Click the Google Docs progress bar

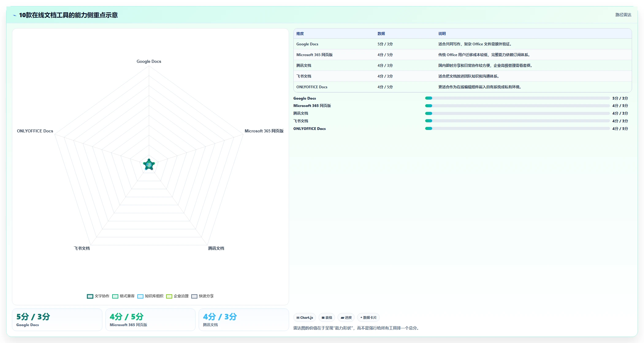pos(517,98)
